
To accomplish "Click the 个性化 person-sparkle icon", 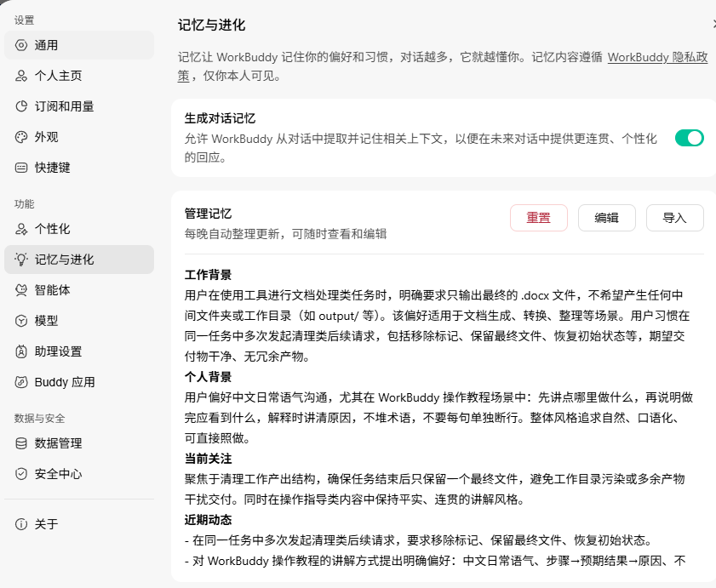I will point(21,229).
